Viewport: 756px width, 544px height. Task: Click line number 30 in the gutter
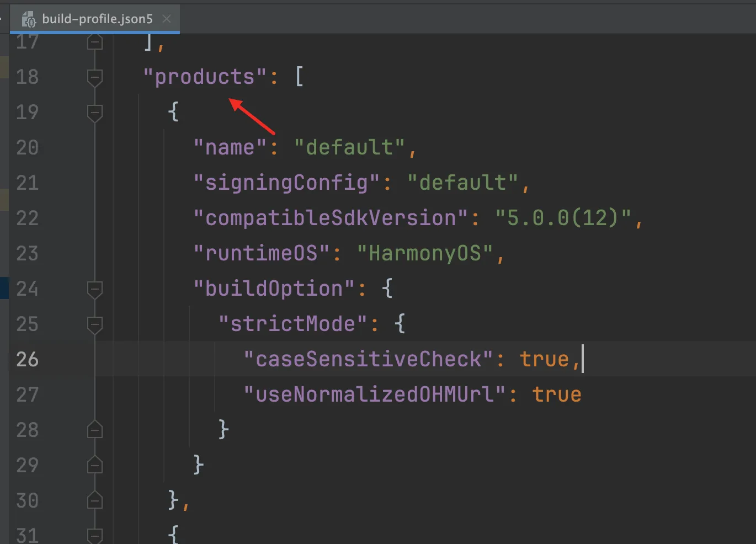(x=27, y=500)
